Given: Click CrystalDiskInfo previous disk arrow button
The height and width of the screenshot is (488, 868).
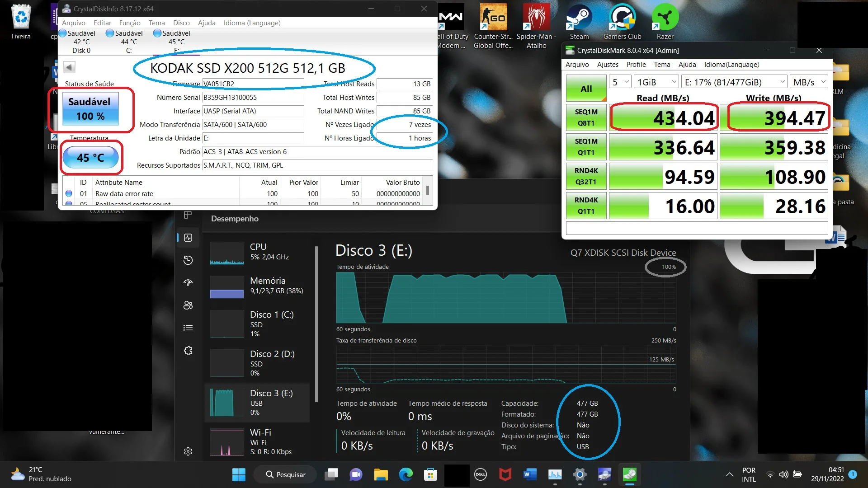Looking at the screenshot, I should (x=69, y=67).
